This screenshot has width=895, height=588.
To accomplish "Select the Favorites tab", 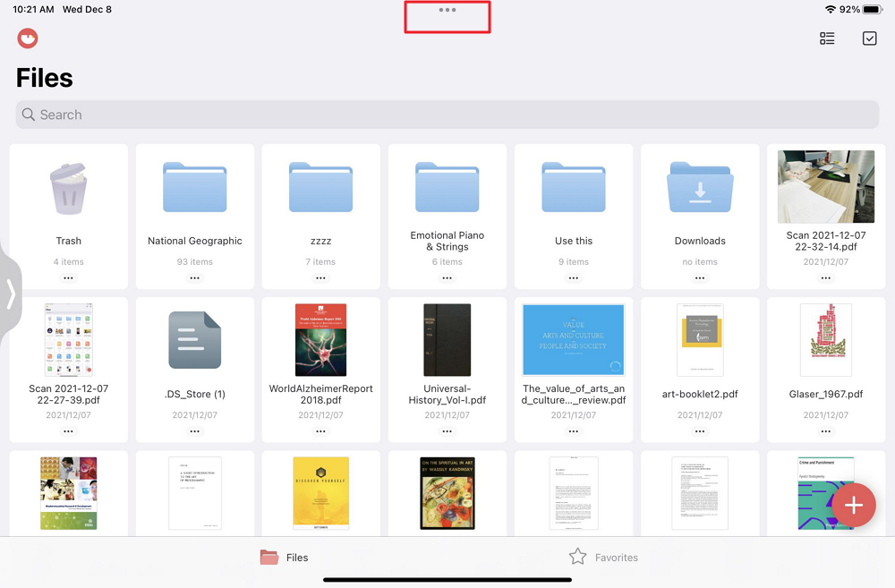I will coord(603,558).
